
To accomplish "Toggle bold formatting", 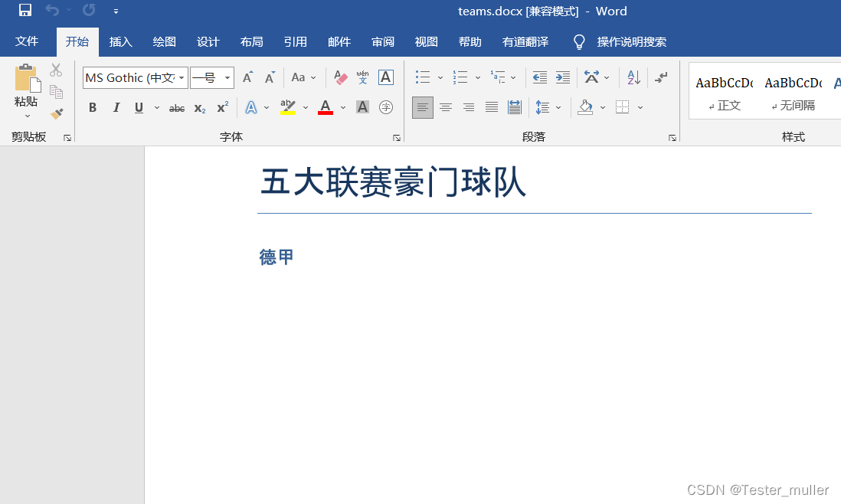I will pos(92,106).
